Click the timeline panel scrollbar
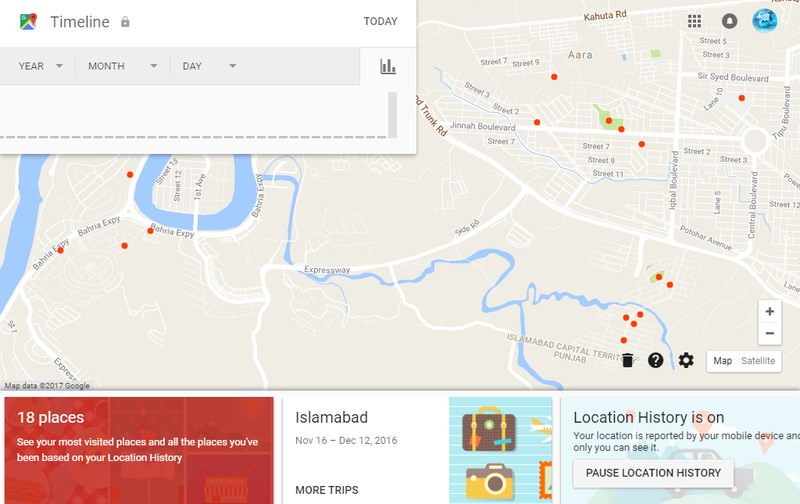 coord(392,115)
